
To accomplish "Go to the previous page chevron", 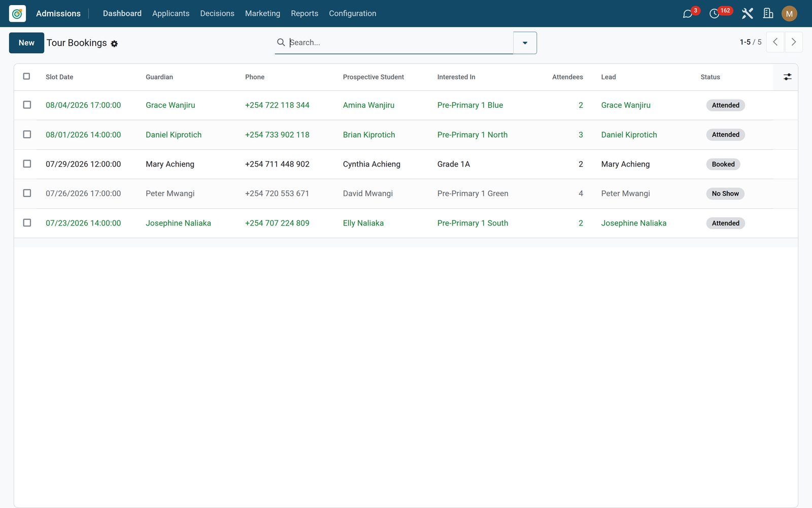I will (x=775, y=42).
